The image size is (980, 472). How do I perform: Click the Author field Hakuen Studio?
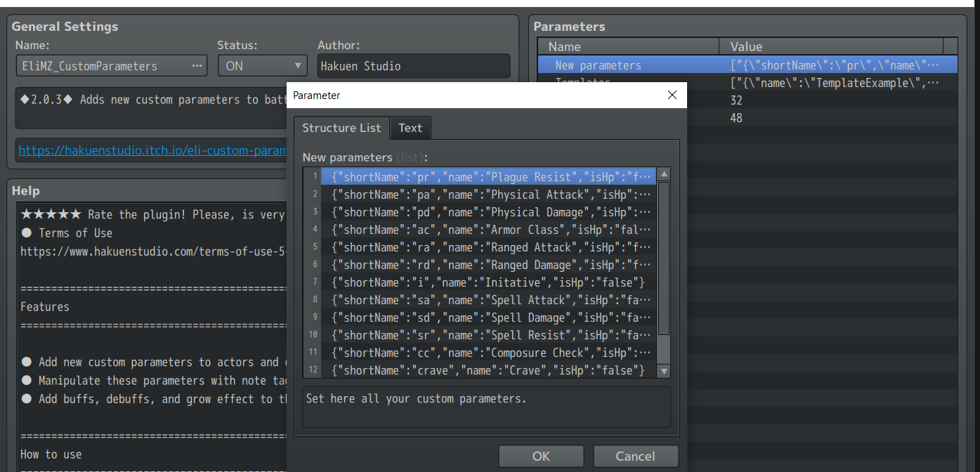(x=413, y=66)
